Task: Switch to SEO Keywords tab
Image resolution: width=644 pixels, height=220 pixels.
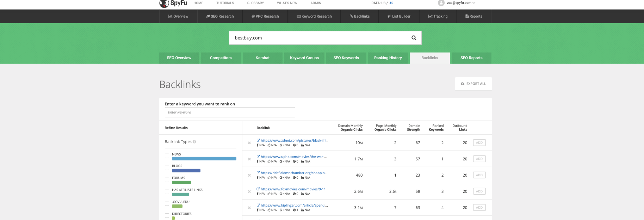Action: 346,58
